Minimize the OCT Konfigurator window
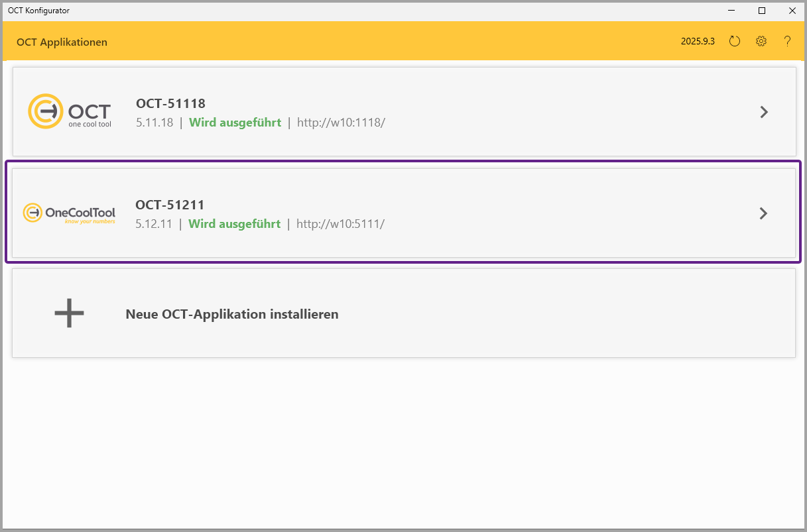807x532 pixels. pyautogui.click(x=732, y=11)
